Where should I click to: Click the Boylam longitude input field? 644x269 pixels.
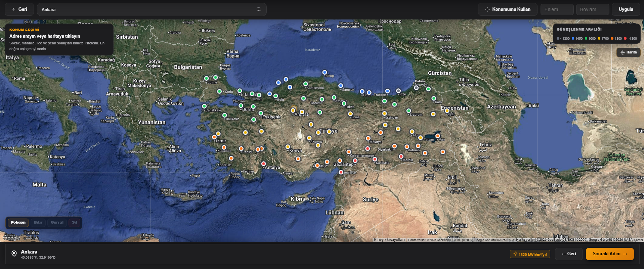593,9
